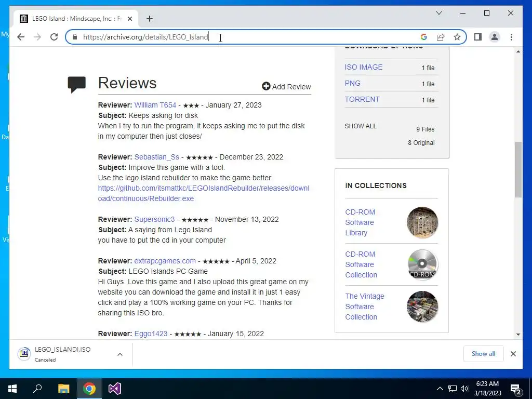Show hidden system tray icons
The height and width of the screenshot is (399, 532).
coord(440,389)
